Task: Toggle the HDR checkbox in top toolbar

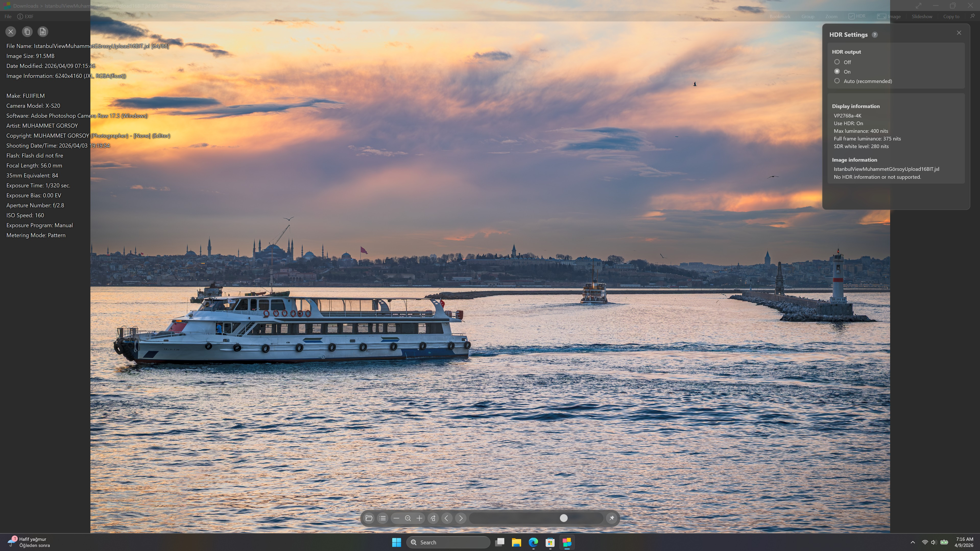Action: pyautogui.click(x=857, y=16)
